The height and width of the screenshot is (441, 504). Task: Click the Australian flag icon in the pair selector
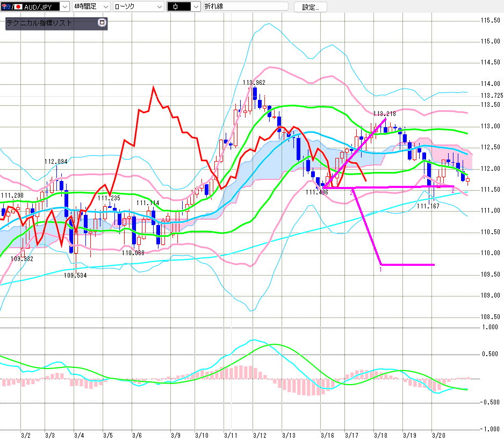coord(6,7)
